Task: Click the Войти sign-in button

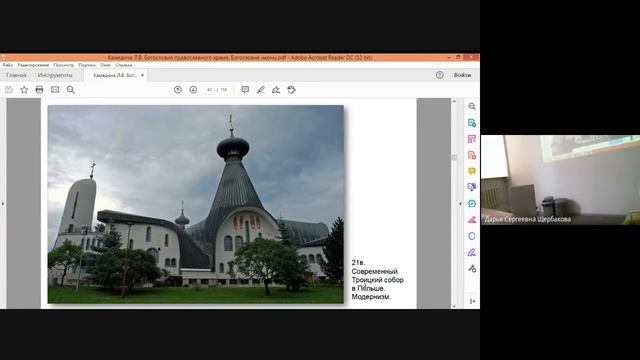Action: (462, 75)
